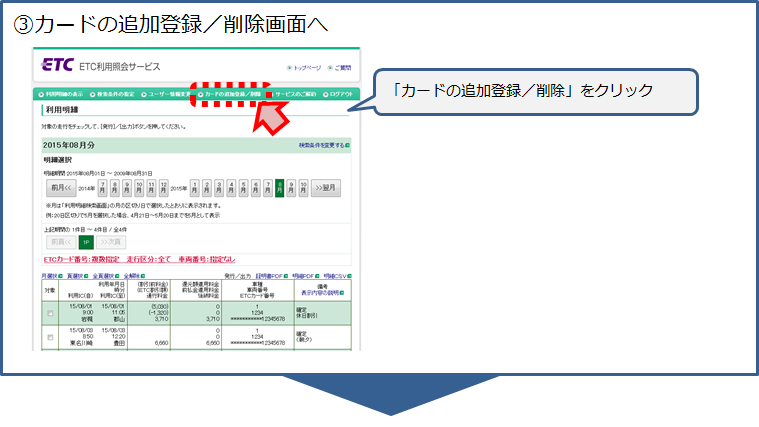Open the 検索条件の指定 menu item

coord(112,94)
